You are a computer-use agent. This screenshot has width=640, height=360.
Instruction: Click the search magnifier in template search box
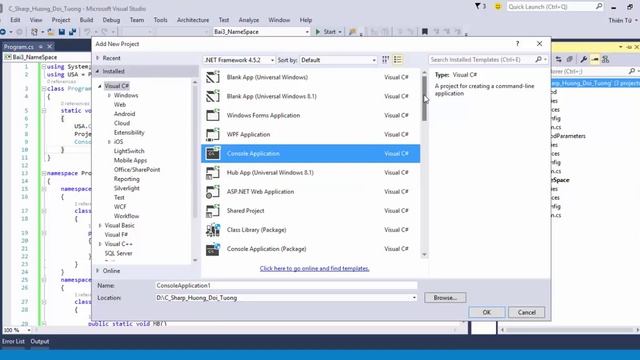[538, 60]
